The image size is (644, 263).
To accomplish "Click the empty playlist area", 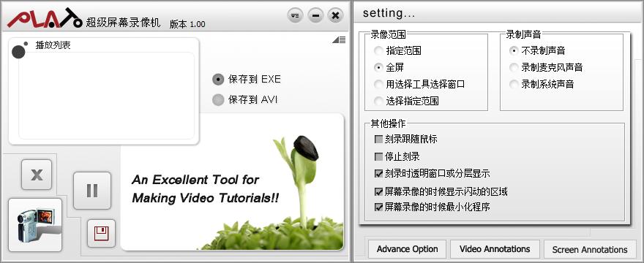I will pyautogui.click(x=106, y=96).
